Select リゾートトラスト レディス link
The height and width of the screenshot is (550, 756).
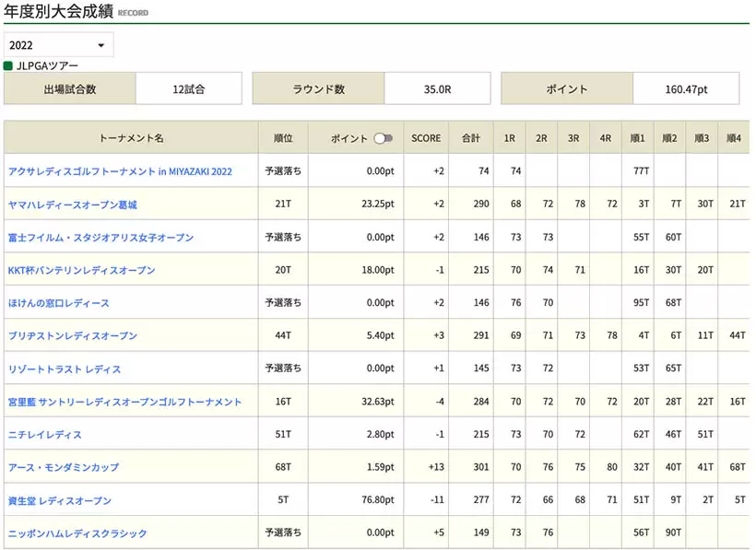point(64,369)
